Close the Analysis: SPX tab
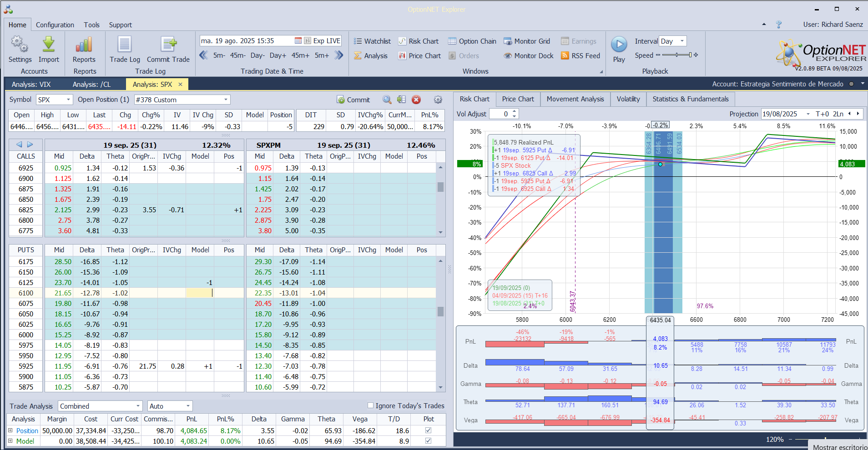This screenshot has height=450, width=868. pyautogui.click(x=180, y=84)
